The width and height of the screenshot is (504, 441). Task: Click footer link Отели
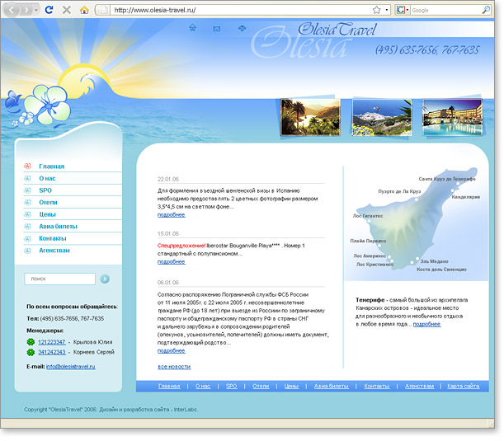[x=261, y=386]
